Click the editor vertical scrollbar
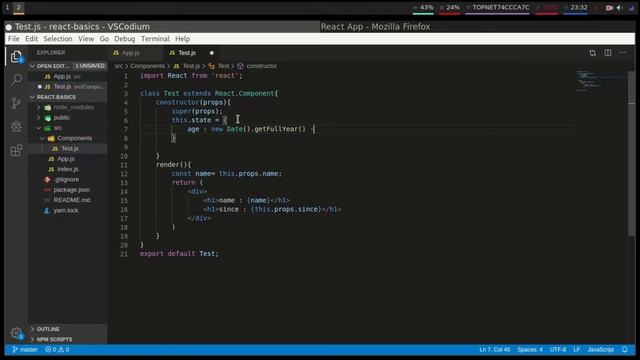The width and height of the screenshot is (640, 360). tap(631, 153)
